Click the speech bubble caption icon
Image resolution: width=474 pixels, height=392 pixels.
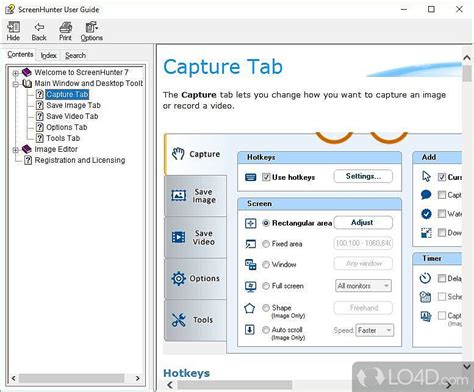click(x=426, y=195)
